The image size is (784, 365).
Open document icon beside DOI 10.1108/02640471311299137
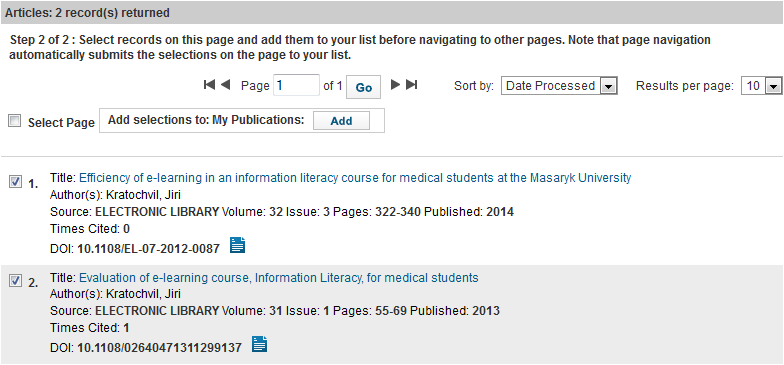pos(260,344)
